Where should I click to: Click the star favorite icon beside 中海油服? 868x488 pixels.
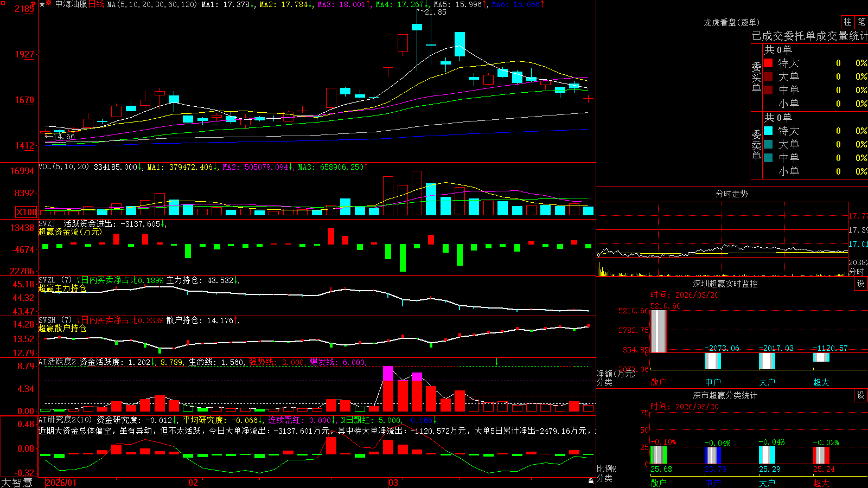pyautogui.click(x=42, y=4)
